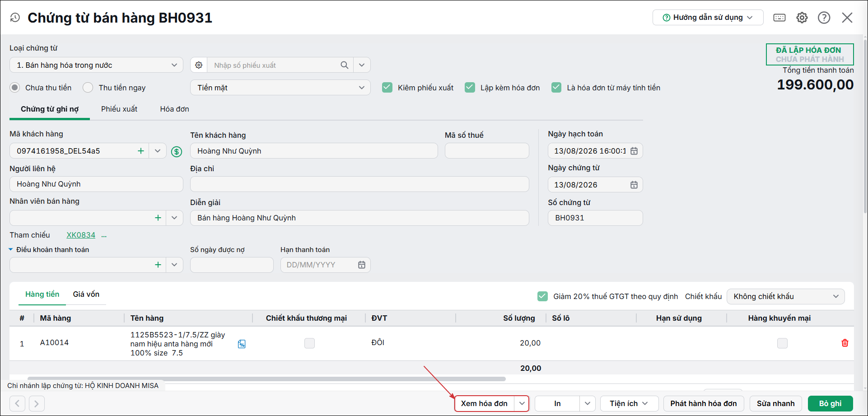The height and width of the screenshot is (416, 868).
Task: Delete row A10014 with red trash icon
Action: pyautogui.click(x=845, y=343)
